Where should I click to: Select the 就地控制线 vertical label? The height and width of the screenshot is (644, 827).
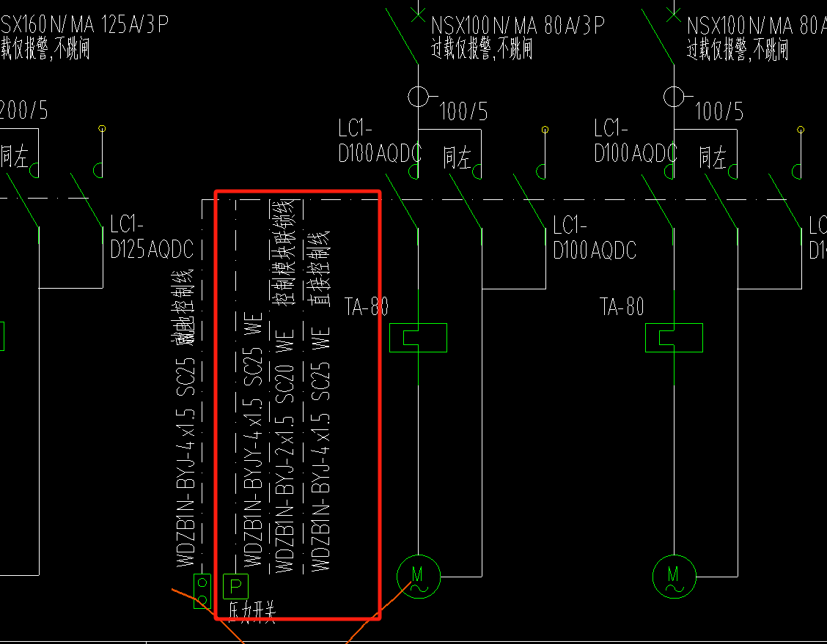[x=183, y=307]
